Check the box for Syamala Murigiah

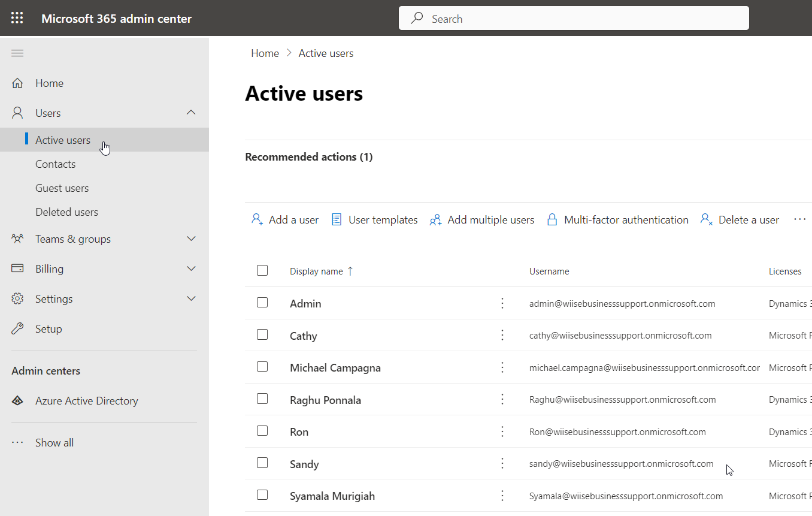[262, 494]
